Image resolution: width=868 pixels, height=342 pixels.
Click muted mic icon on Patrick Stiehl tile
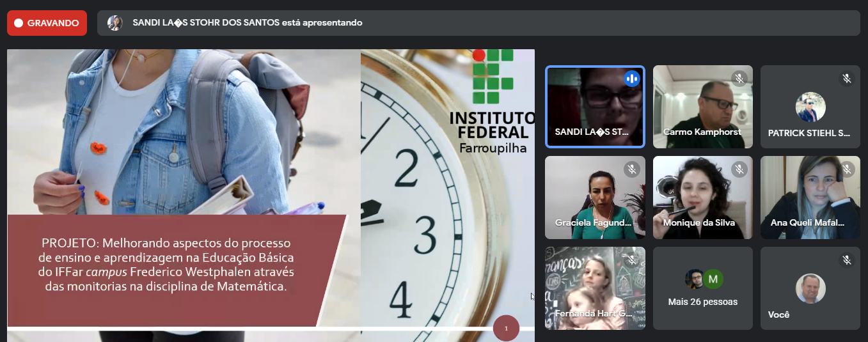click(847, 79)
